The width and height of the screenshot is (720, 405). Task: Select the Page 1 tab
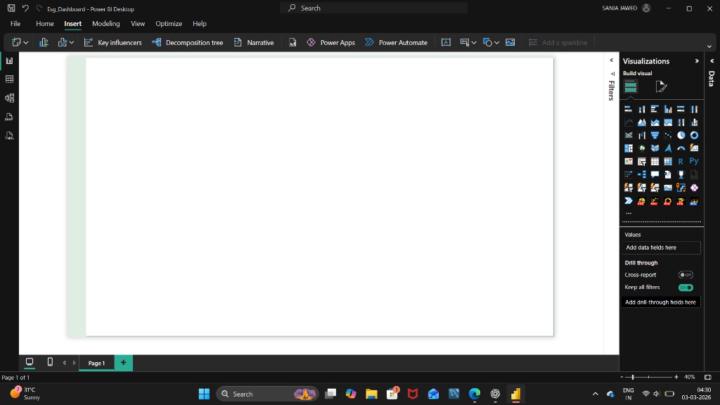96,363
